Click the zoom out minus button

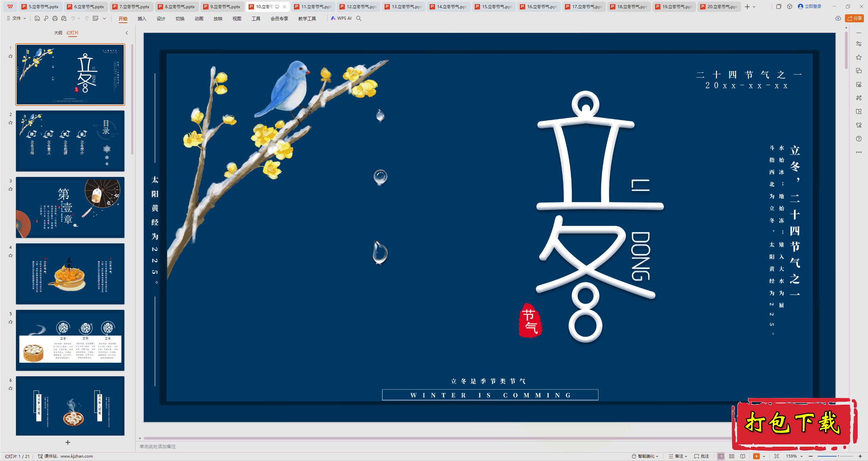pos(811,456)
